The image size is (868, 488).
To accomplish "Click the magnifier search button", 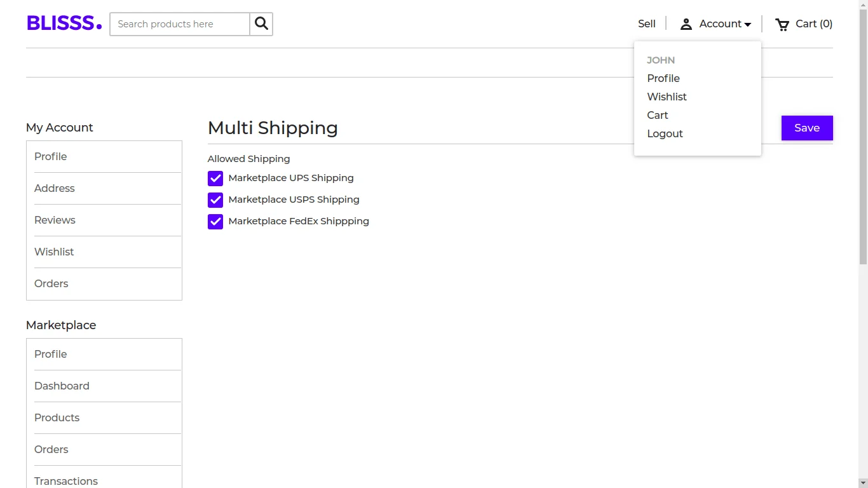I will click(261, 24).
